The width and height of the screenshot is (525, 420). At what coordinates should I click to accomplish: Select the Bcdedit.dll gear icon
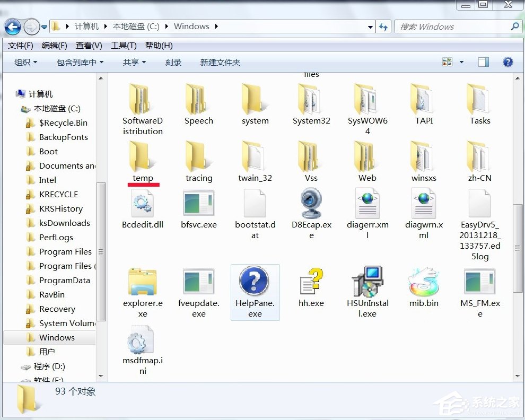pos(142,204)
